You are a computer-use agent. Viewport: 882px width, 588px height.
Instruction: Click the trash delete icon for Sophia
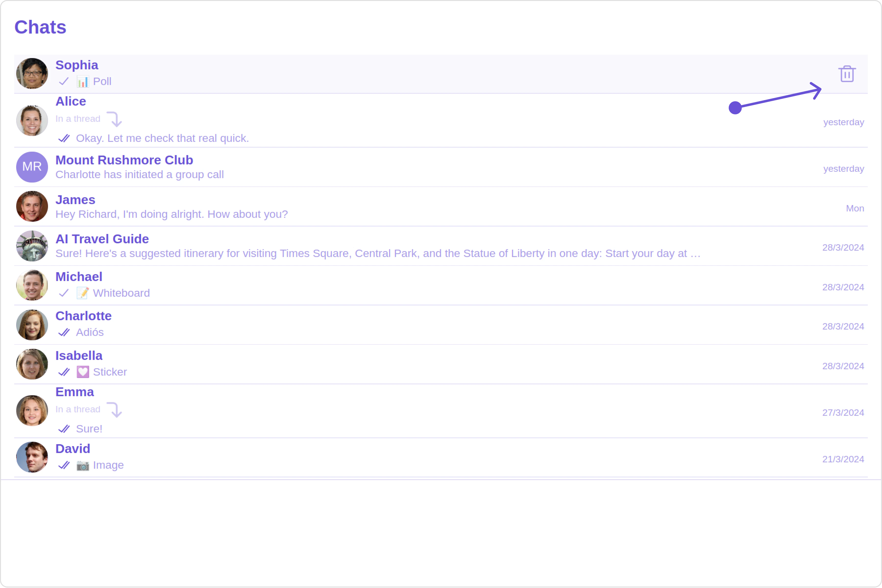pos(847,74)
